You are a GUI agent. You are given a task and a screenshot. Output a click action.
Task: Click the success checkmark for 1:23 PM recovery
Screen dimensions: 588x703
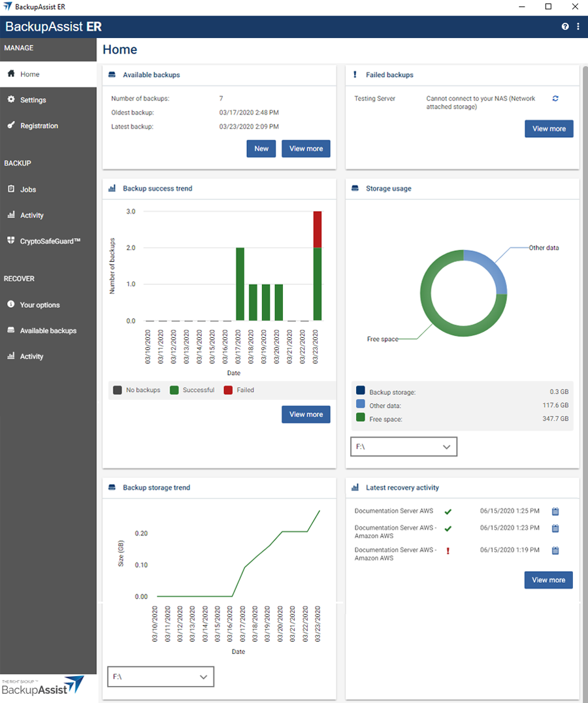pos(448,529)
